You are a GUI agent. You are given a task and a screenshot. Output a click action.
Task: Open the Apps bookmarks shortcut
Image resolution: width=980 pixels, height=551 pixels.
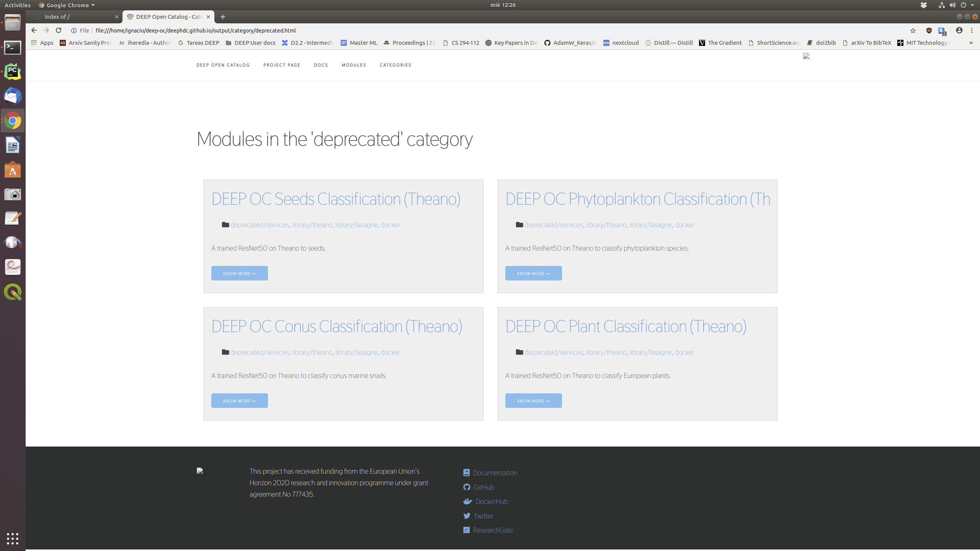pos(42,43)
